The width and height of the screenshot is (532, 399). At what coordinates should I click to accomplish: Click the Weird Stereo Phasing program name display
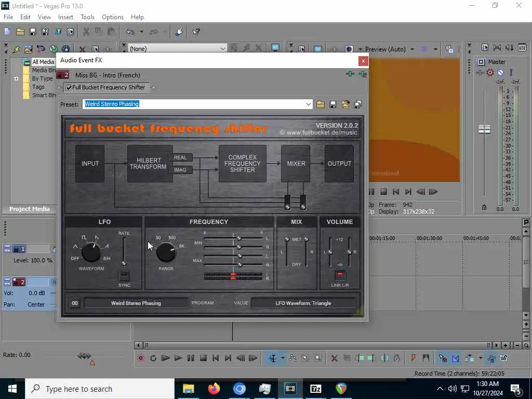click(x=136, y=303)
